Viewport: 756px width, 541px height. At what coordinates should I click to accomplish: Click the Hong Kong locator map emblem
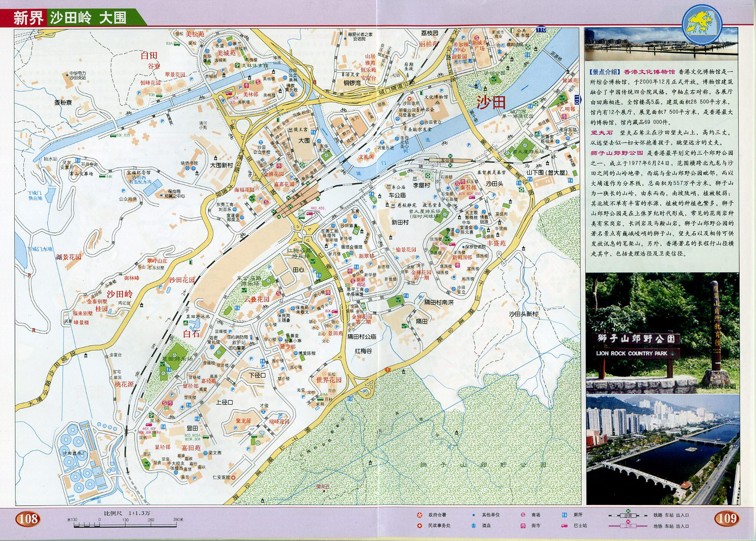[x=701, y=24]
